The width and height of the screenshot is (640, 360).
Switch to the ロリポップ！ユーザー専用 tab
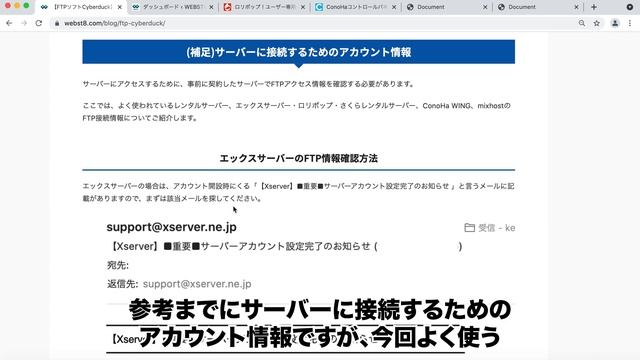coord(264,7)
